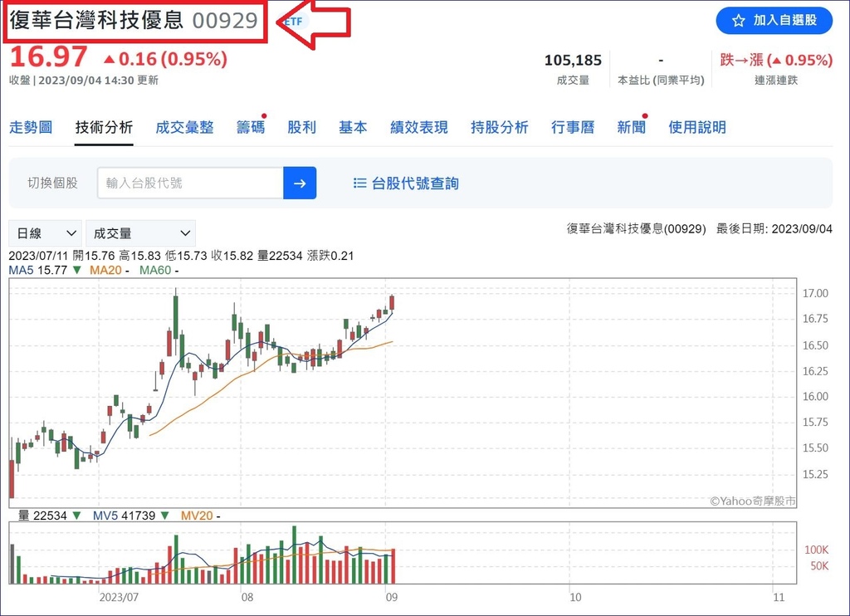Switch to the 成交彙整 tab
This screenshot has height=616, width=850.
coord(184,127)
